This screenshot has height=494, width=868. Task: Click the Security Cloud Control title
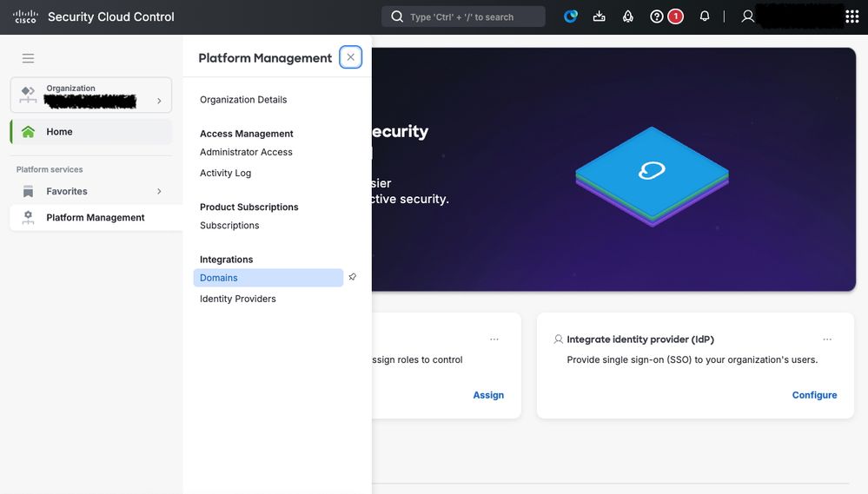click(x=111, y=16)
